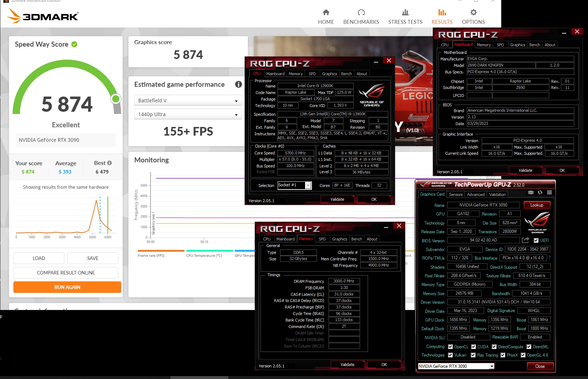Click the info icon beside Best score
The width and height of the screenshot is (588, 379).
pos(109,163)
